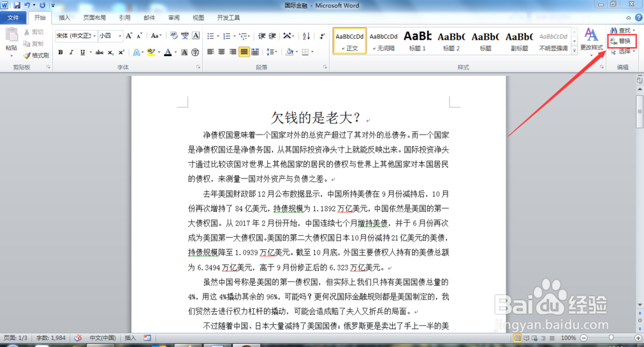Click the Shrink Font icon
Image resolution: width=644 pixels, height=347 pixels.
139,35
